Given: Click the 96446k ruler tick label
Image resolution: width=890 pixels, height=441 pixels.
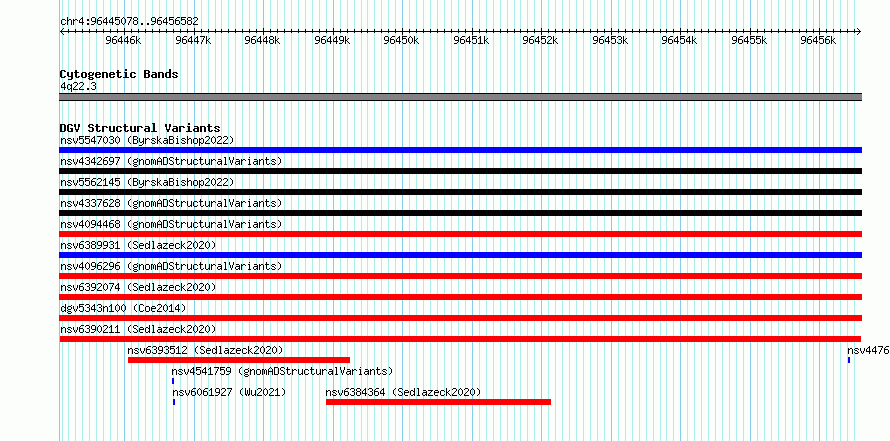Looking at the screenshot, I should 123,41.
